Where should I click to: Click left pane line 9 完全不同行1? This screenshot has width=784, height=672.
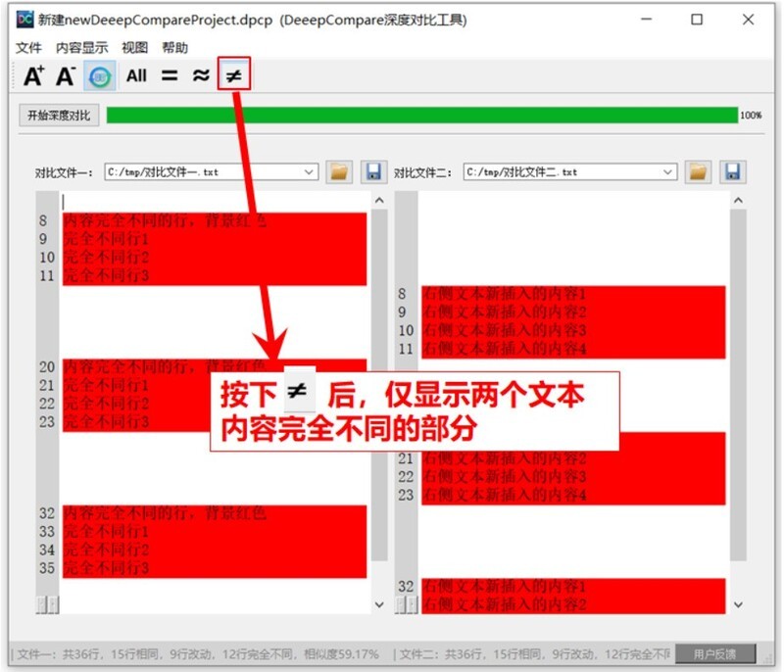point(106,239)
